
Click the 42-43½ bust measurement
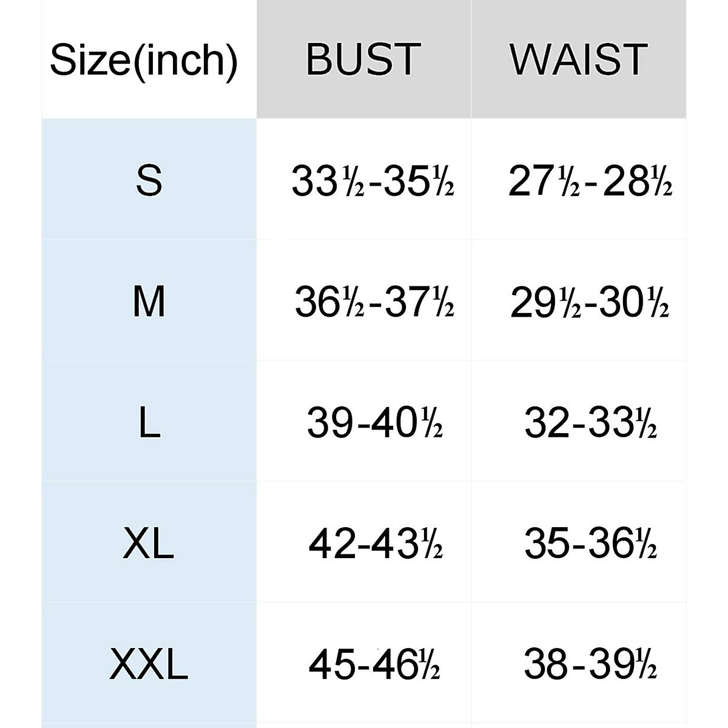[x=375, y=544]
